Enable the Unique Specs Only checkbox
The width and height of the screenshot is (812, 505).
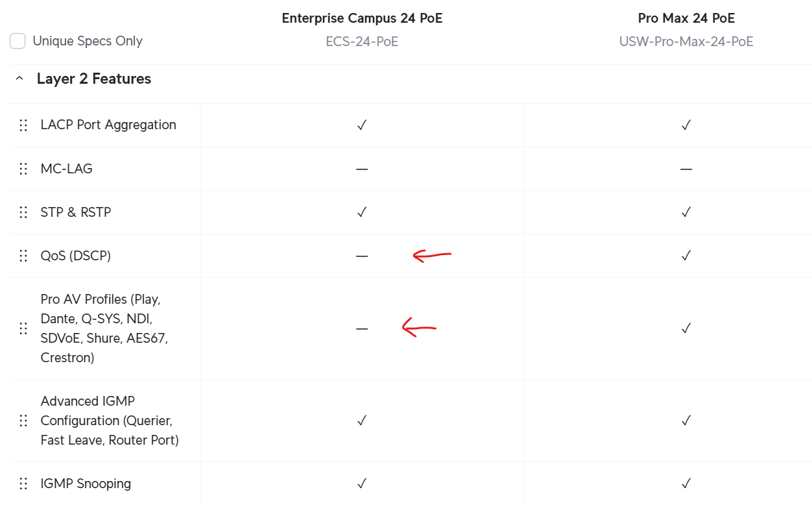18,41
